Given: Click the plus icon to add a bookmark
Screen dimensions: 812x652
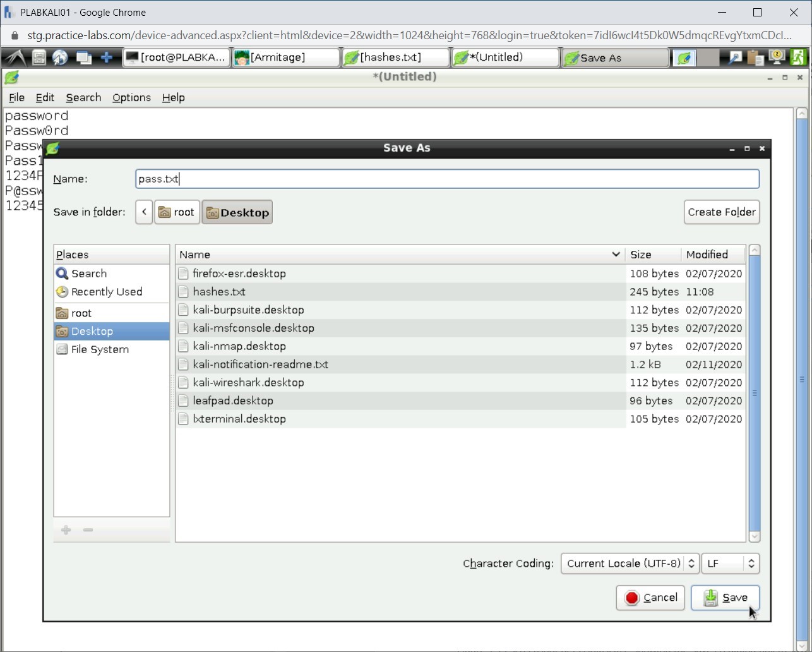Looking at the screenshot, I should click(66, 530).
